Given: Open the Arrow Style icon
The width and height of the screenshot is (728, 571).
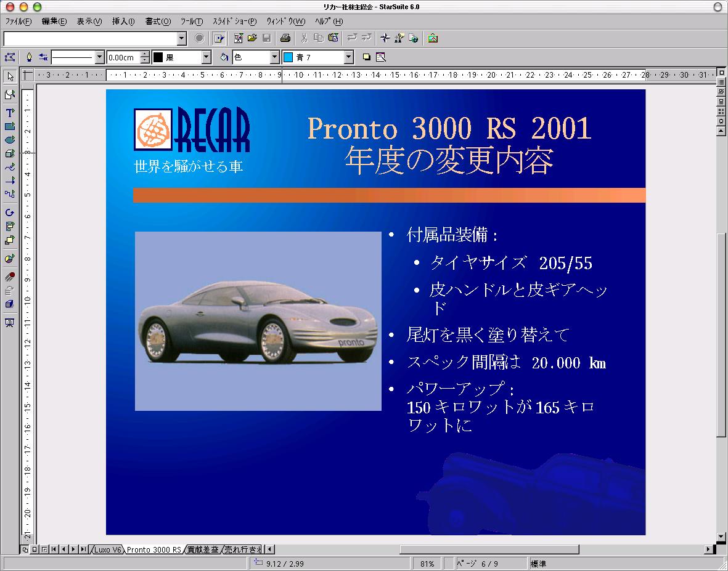Looking at the screenshot, I should (x=43, y=57).
